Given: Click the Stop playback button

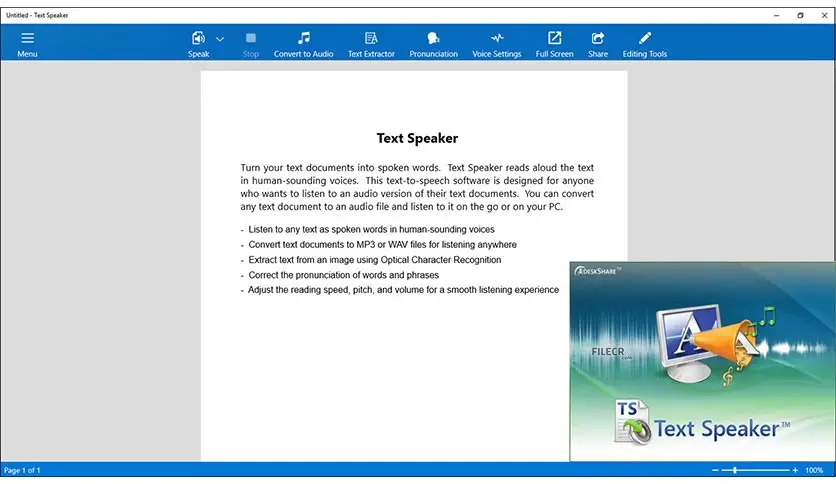Looking at the screenshot, I should click(251, 44).
